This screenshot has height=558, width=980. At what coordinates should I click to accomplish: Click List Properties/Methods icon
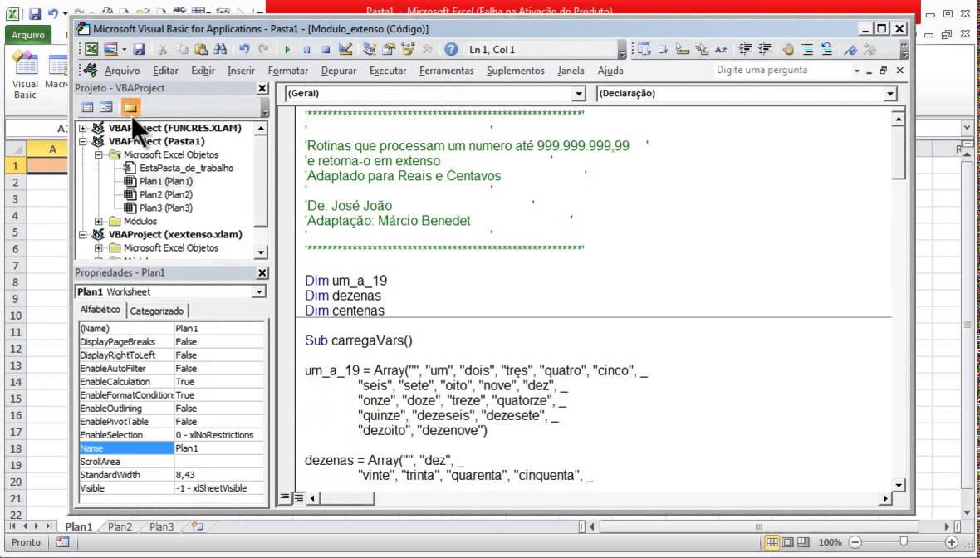pos(644,49)
